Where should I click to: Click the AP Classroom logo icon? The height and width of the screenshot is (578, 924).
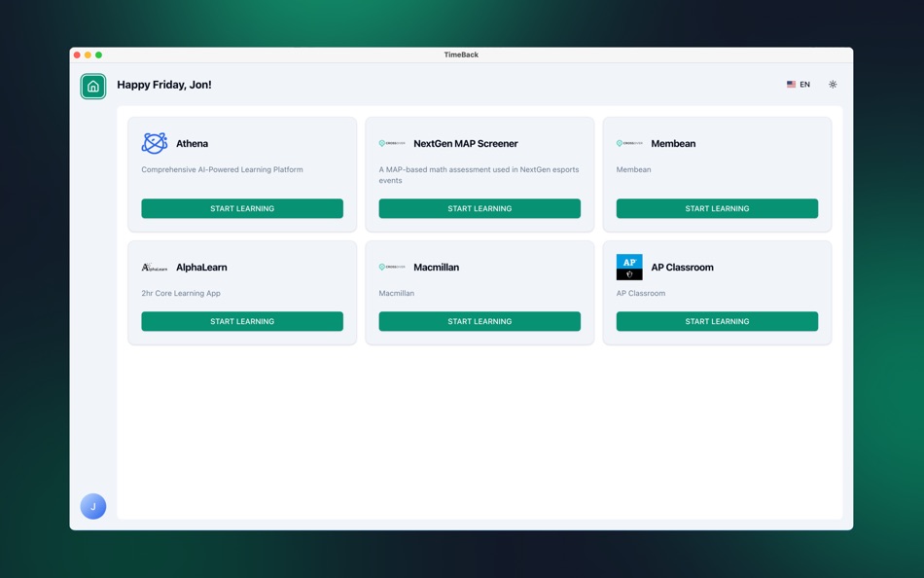(x=629, y=268)
